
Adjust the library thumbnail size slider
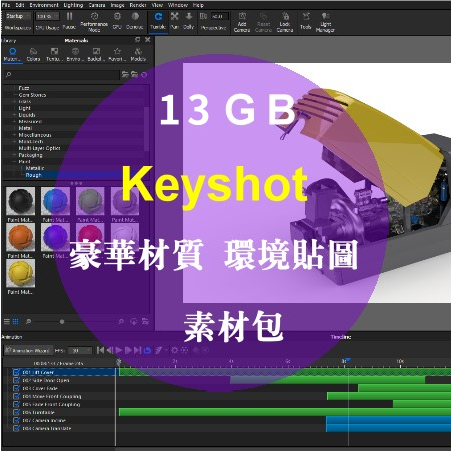click(x=62, y=322)
